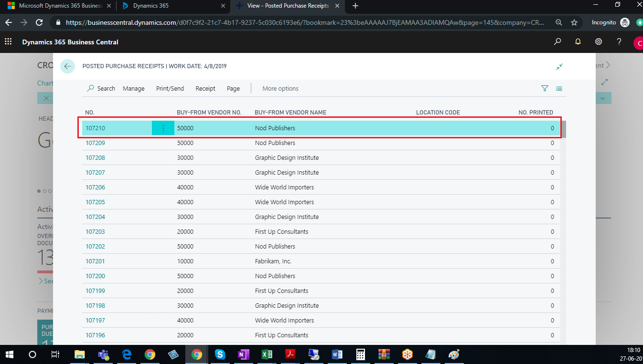
Task: Close the View - Posted Purchase Receipts tab
Action: 337,6
